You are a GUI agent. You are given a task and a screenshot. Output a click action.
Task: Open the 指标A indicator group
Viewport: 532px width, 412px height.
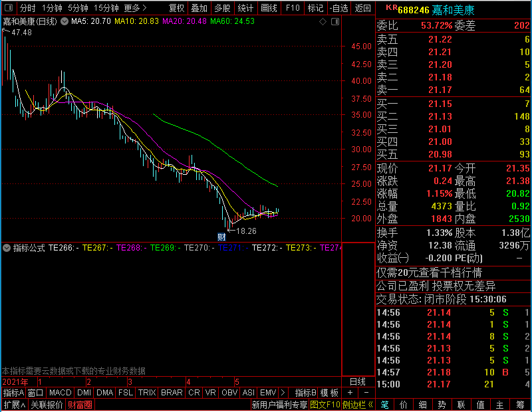coord(13,393)
